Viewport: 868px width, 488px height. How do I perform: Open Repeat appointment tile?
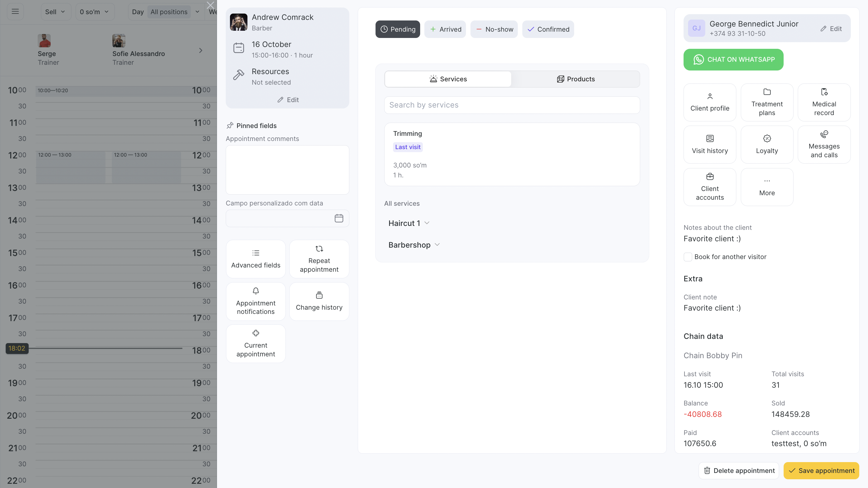[319, 259]
